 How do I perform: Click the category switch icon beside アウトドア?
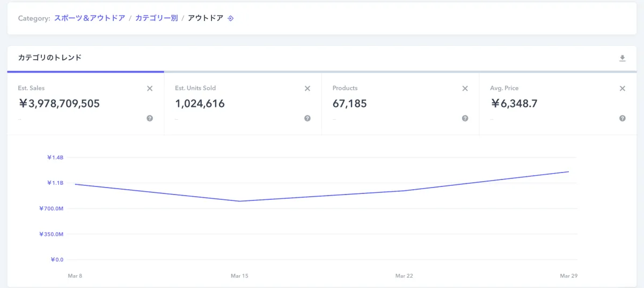point(230,18)
